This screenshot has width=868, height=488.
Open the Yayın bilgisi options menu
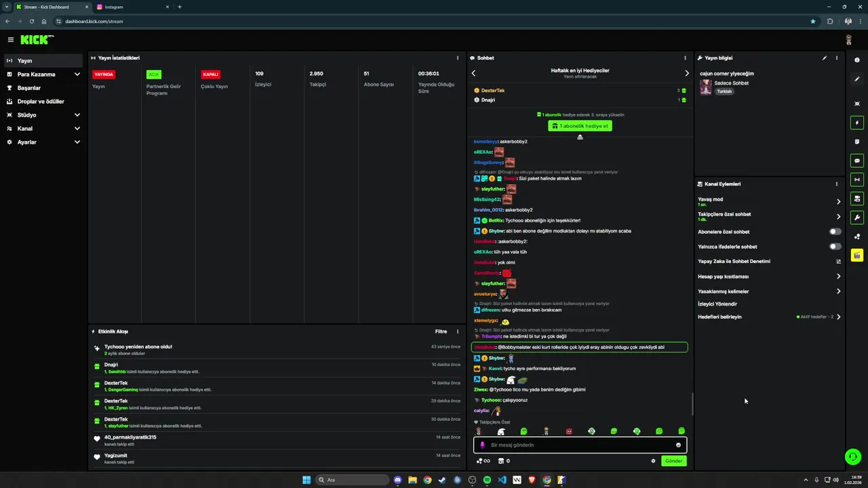point(837,58)
